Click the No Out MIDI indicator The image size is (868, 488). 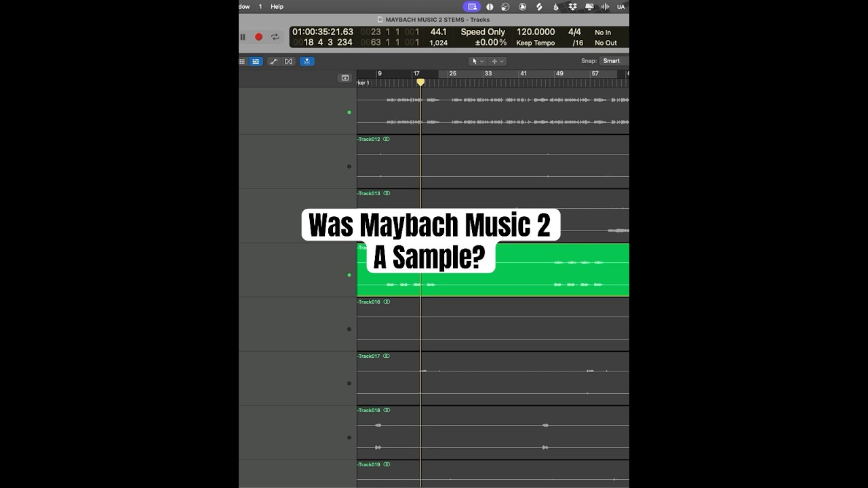pos(606,43)
